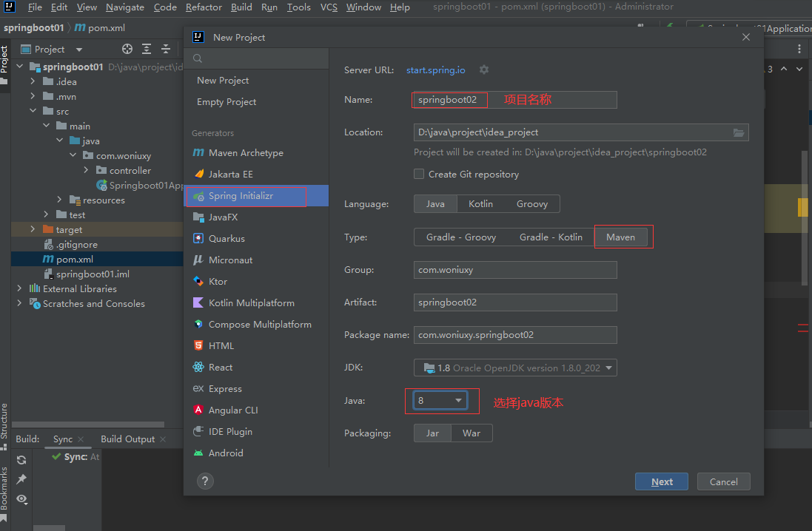Select New Project in left list
812x531 pixels.
click(256, 80)
